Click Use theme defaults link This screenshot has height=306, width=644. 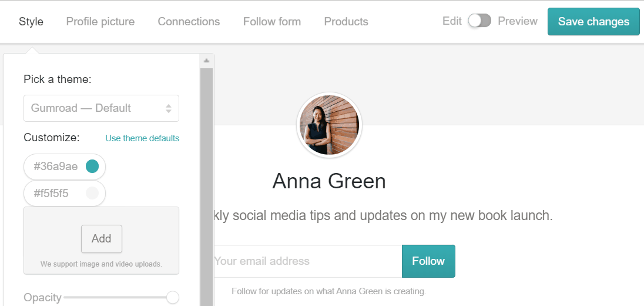[143, 138]
